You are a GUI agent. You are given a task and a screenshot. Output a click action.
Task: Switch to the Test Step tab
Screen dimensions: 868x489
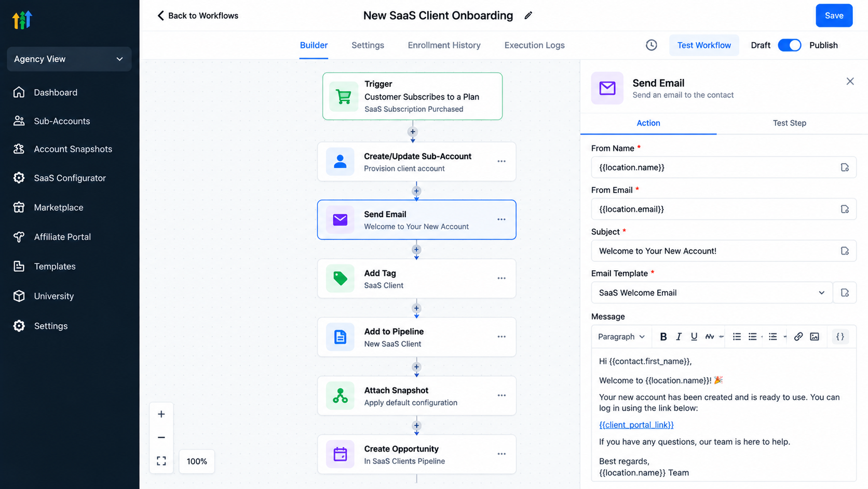click(x=789, y=123)
